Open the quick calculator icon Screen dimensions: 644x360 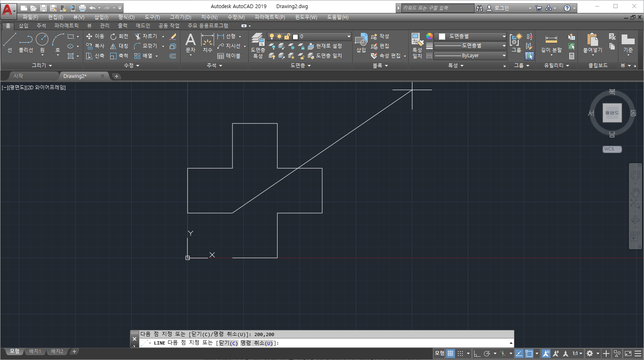(x=571, y=56)
